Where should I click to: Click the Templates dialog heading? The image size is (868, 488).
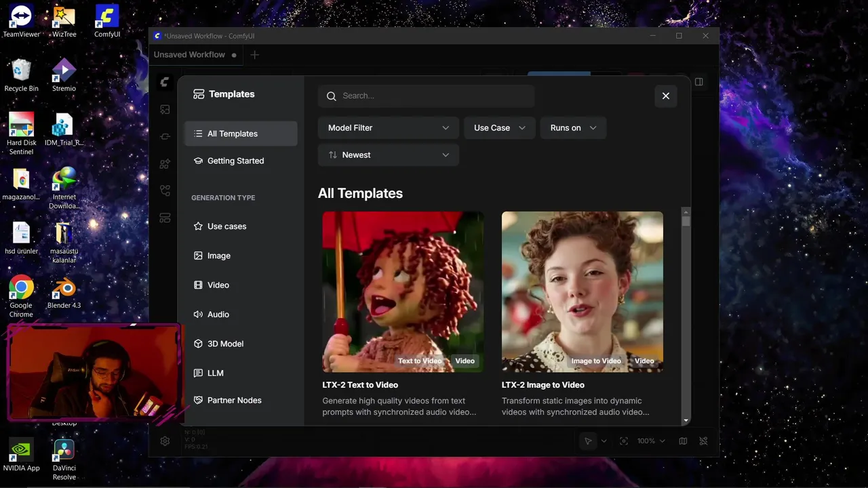click(x=232, y=94)
